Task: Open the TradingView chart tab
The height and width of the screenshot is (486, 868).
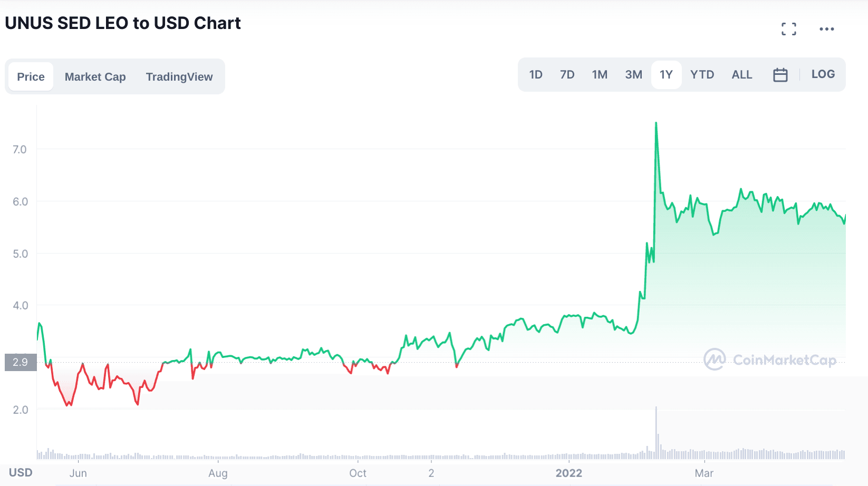Action: point(179,77)
